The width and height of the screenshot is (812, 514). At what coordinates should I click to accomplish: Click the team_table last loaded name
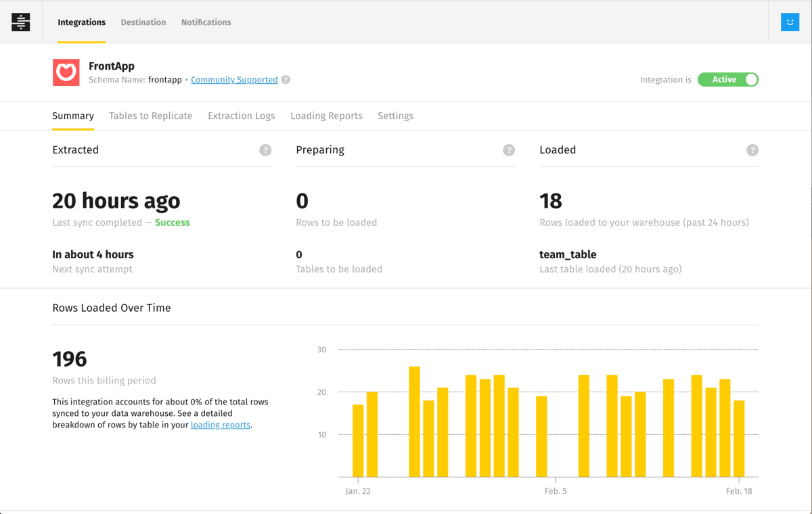(x=568, y=254)
